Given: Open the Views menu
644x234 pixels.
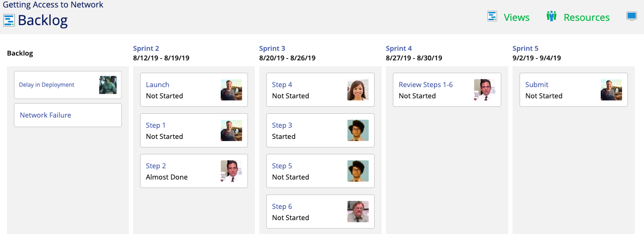Looking at the screenshot, I should click(516, 17).
